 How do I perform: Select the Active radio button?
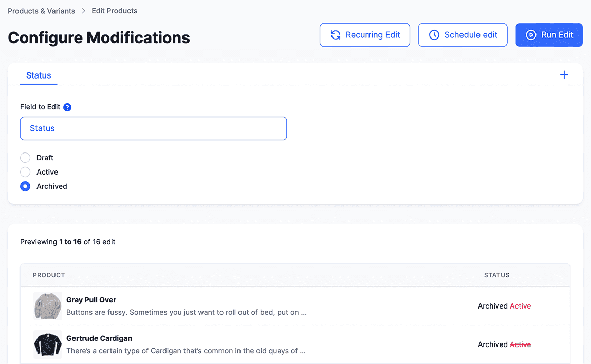(x=25, y=172)
